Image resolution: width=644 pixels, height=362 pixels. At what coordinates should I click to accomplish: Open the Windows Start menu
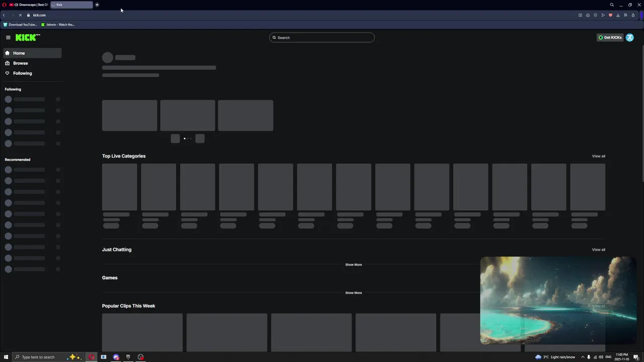(x=6, y=357)
